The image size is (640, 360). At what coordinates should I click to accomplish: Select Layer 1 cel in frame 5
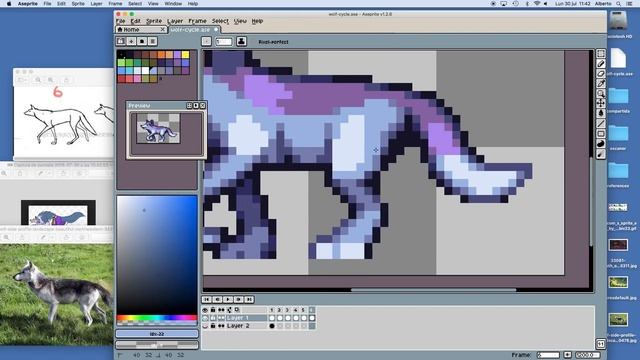point(304,318)
